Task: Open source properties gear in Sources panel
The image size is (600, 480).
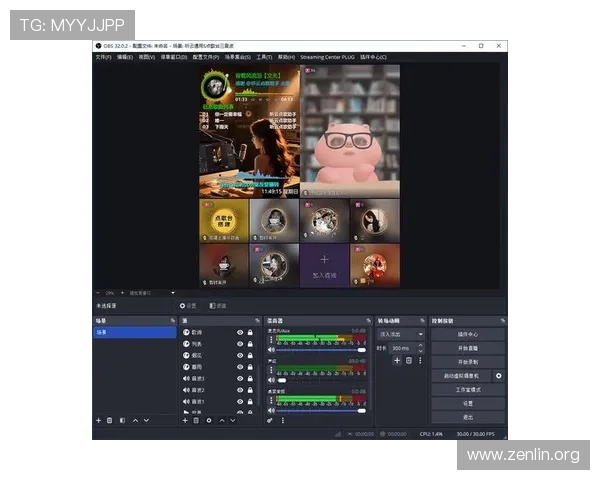Action: pyautogui.click(x=208, y=421)
